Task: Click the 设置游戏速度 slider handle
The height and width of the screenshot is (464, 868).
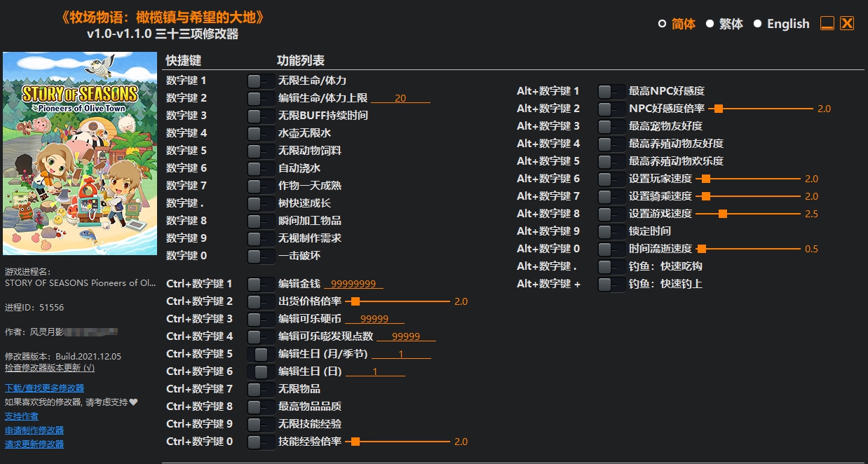Action: point(723,213)
